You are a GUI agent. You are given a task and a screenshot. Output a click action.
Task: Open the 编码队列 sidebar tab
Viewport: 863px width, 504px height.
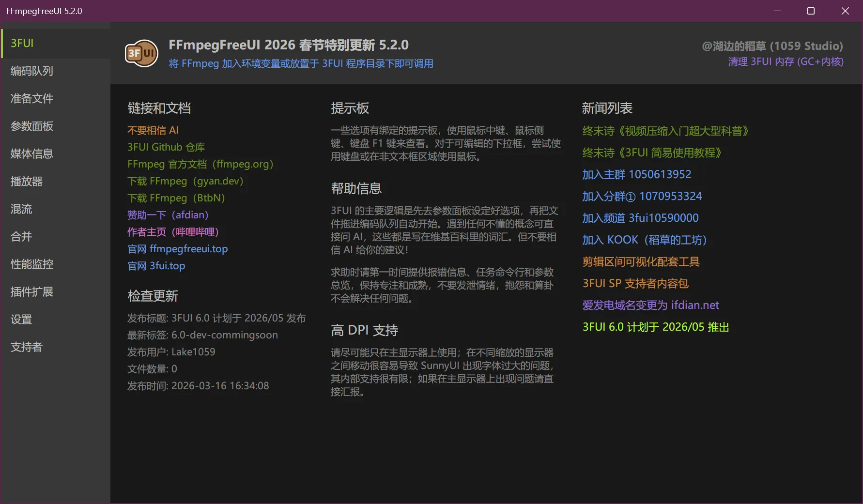32,71
